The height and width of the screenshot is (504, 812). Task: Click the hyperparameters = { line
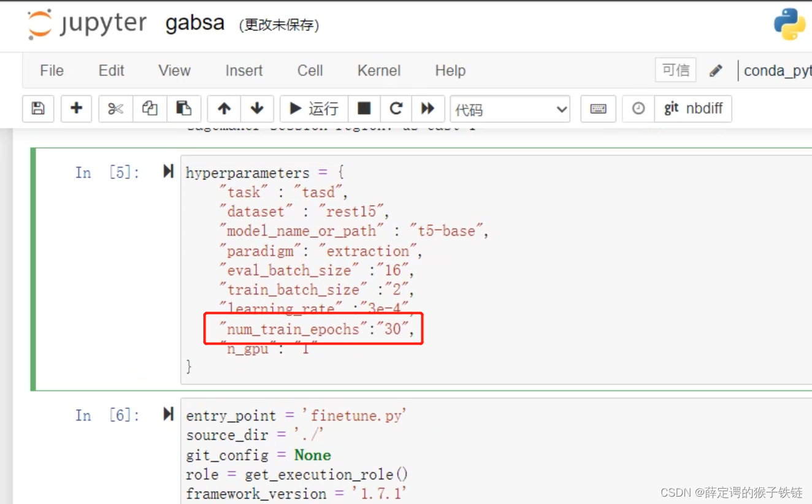point(265,173)
